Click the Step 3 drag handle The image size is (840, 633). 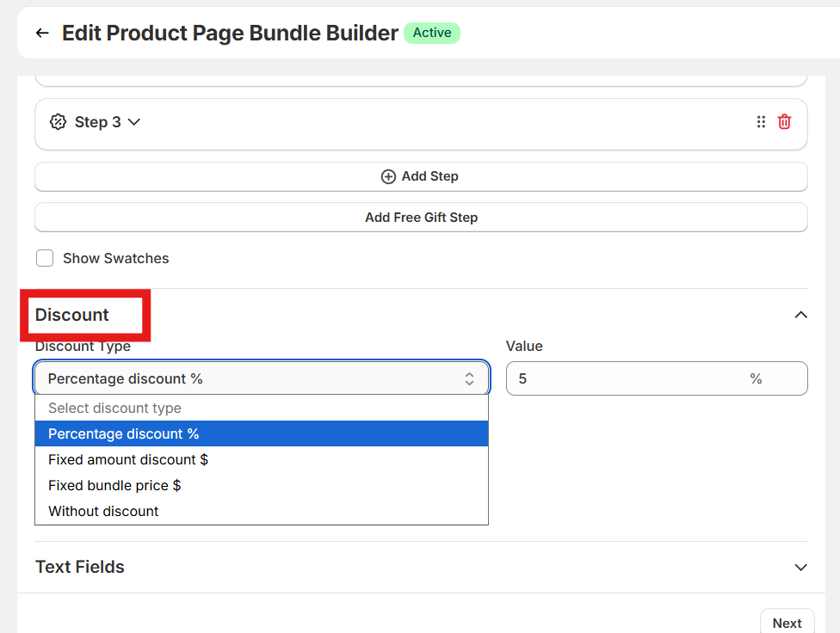coord(761,122)
